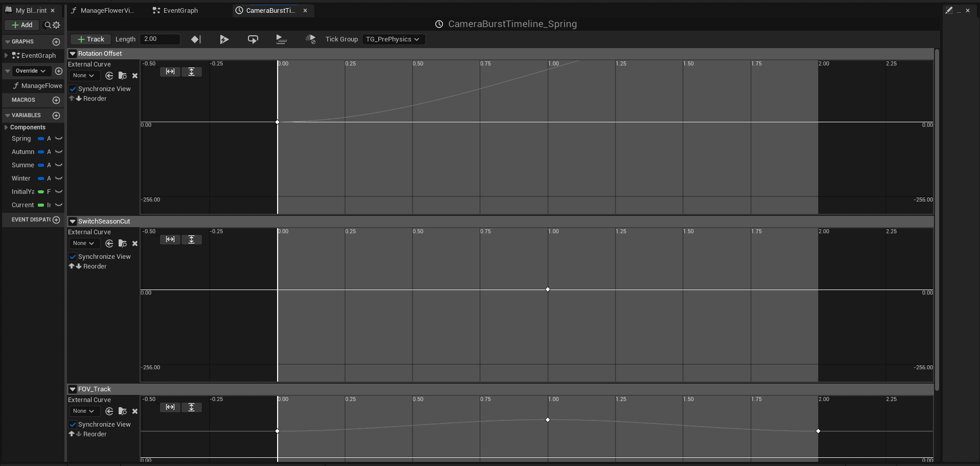The image size is (980, 466).
Task: Open the Tick Group dropdown
Action: [393, 39]
